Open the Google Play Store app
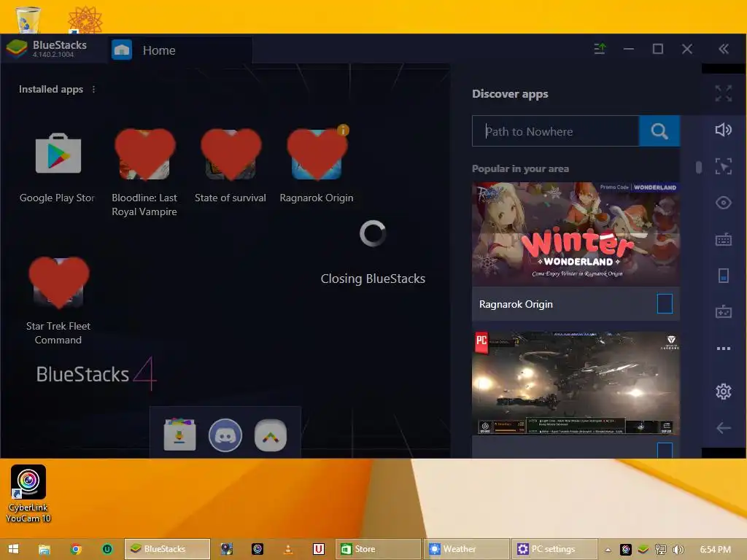Screen dimensions: 747x560 (58, 153)
